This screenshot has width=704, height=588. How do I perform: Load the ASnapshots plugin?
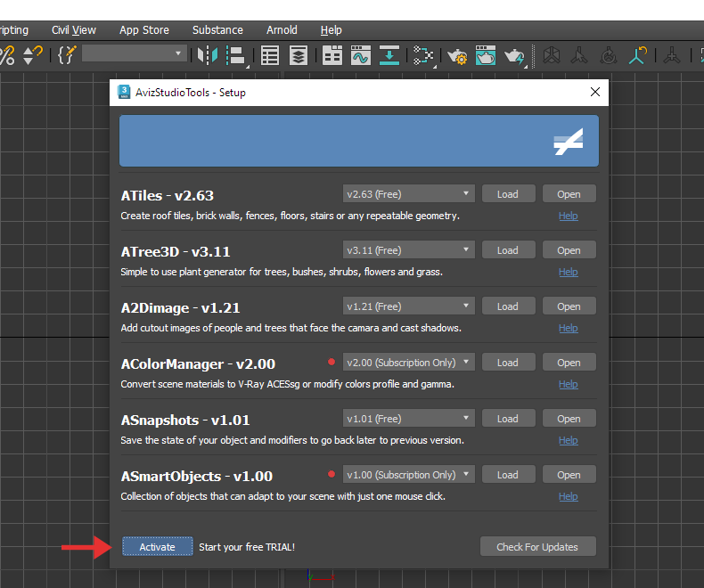point(508,419)
